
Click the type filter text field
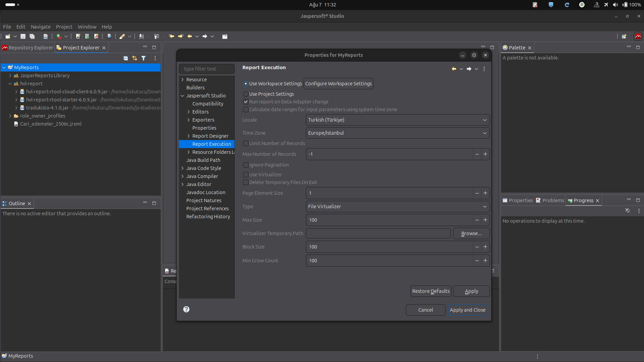point(207,69)
